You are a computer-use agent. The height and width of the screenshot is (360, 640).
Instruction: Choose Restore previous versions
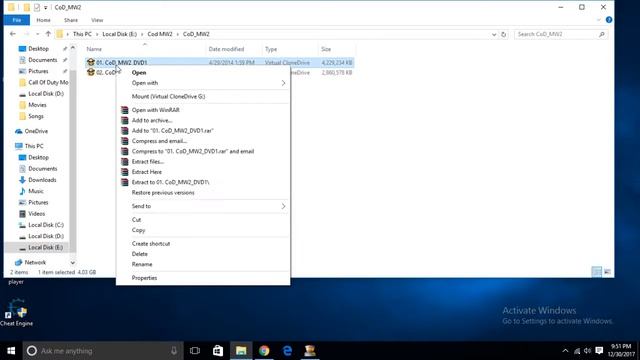point(163,193)
